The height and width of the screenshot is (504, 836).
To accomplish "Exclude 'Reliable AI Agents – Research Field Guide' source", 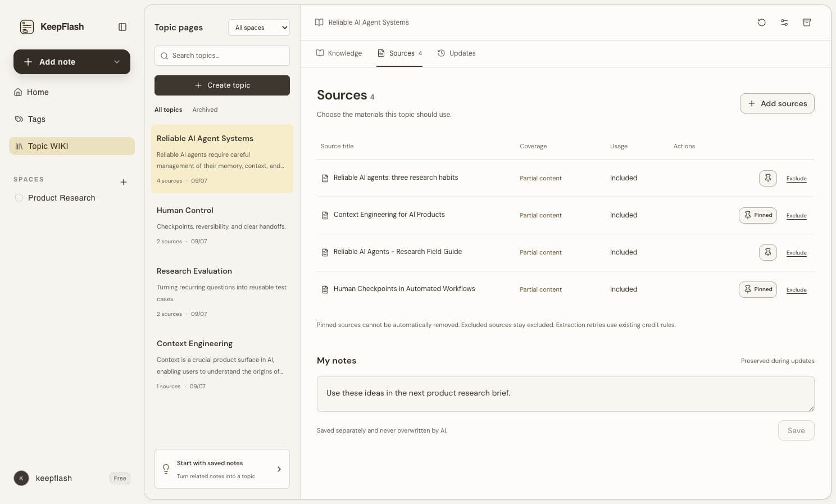I will [x=797, y=253].
